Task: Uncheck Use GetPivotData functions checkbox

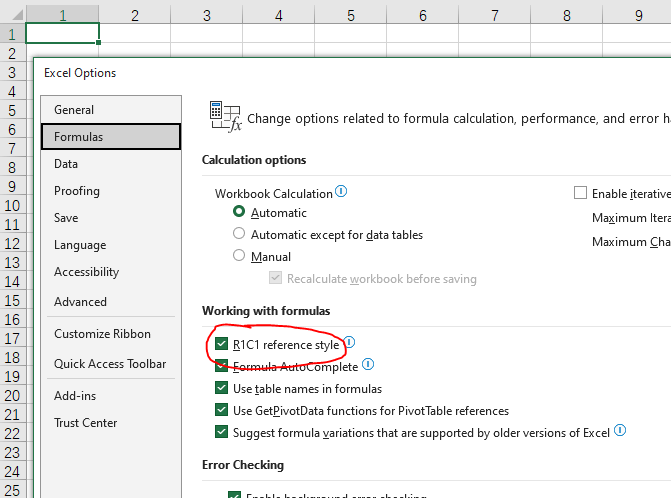Action: pyautogui.click(x=221, y=410)
